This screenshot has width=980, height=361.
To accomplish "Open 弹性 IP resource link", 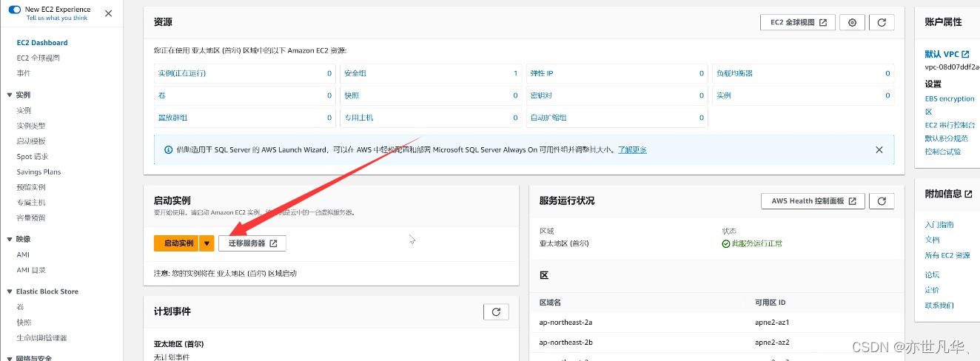I will point(542,74).
